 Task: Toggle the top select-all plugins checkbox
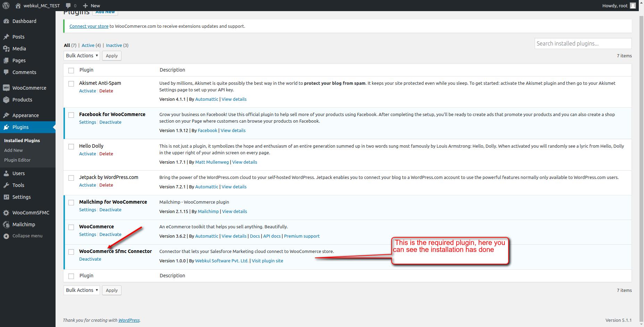71,71
